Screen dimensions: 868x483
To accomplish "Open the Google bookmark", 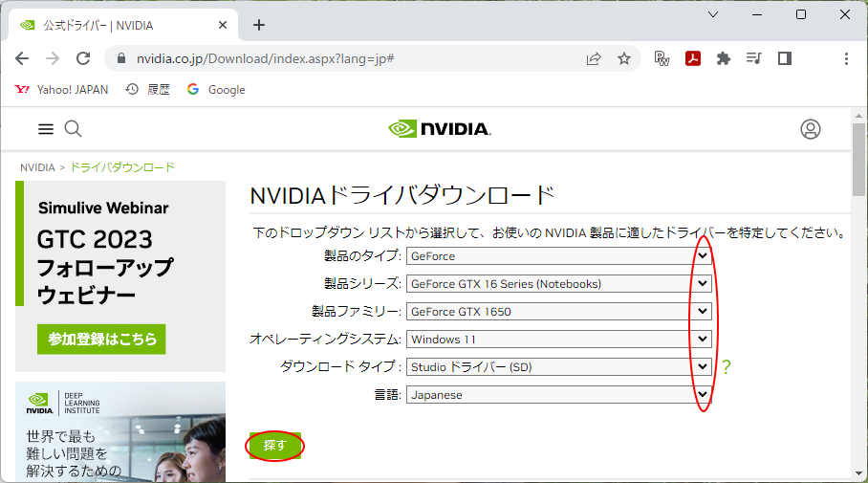I will [x=216, y=89].
